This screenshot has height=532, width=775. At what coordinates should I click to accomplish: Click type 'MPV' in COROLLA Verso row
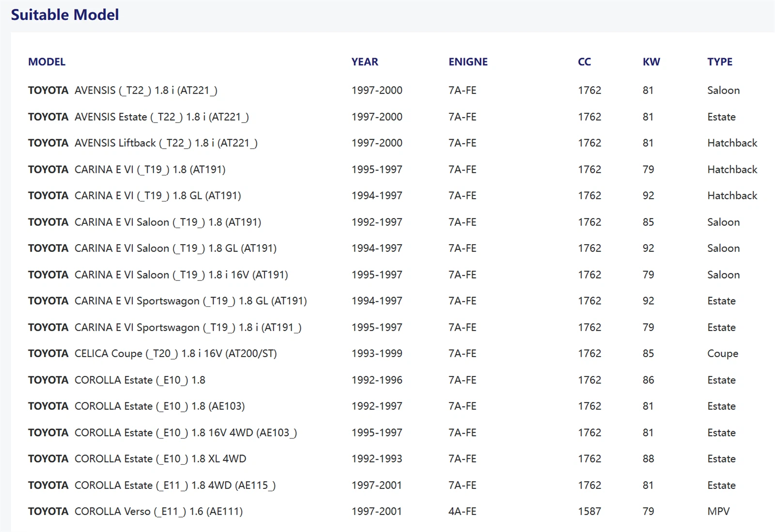(x=718, y=512)
